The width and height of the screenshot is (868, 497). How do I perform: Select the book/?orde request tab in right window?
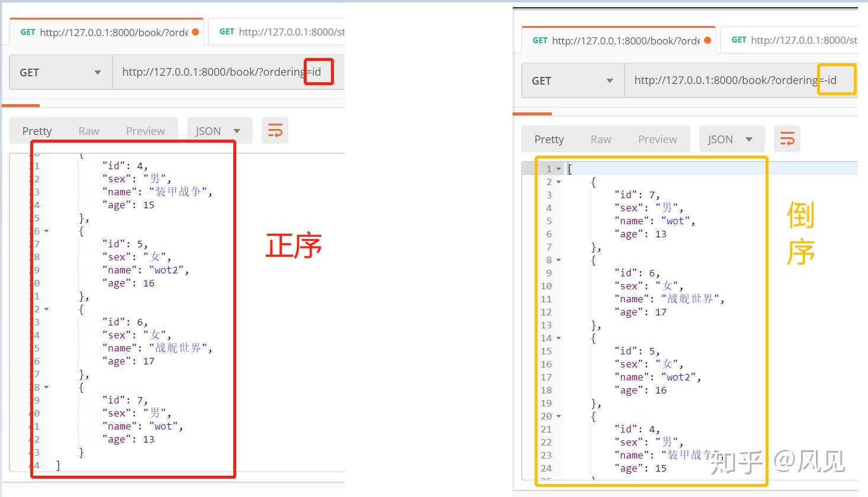tap(619, 40)
